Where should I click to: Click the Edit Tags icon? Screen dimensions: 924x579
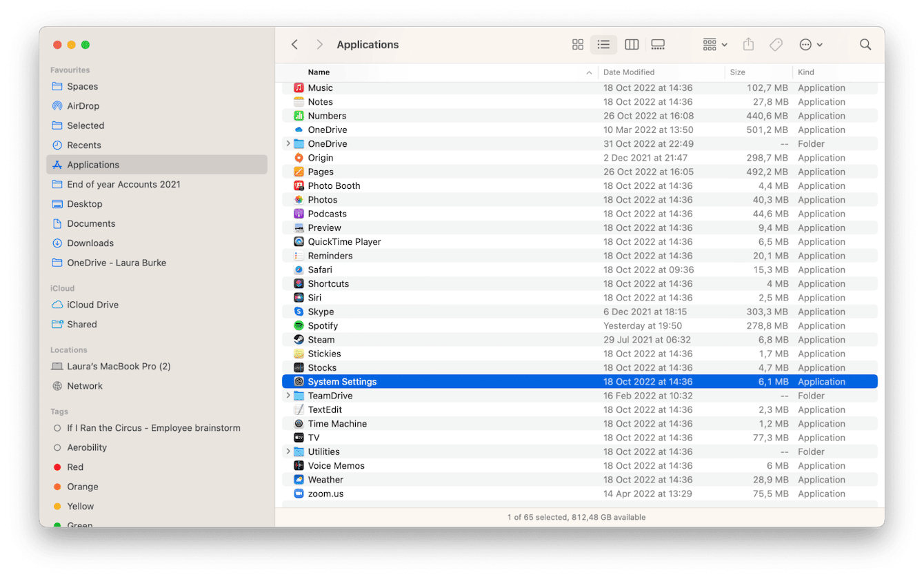pyautogui.click(x=776, y=44)
